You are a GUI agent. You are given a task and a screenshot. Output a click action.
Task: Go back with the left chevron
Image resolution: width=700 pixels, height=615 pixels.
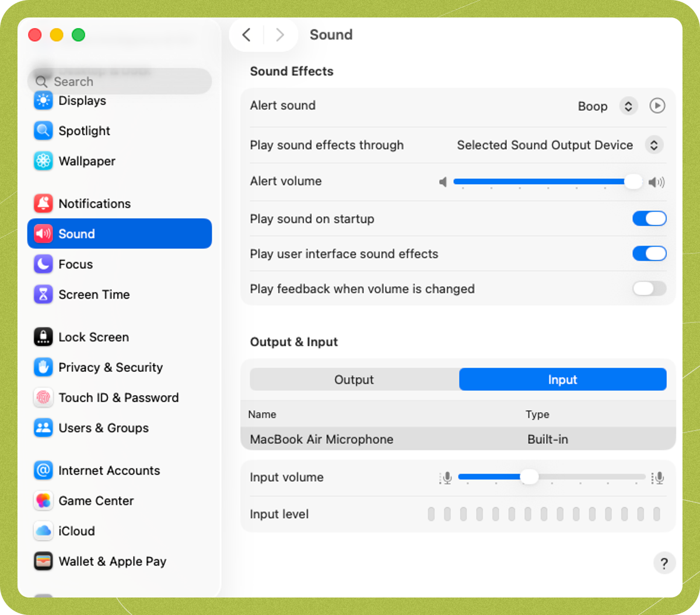247,35
